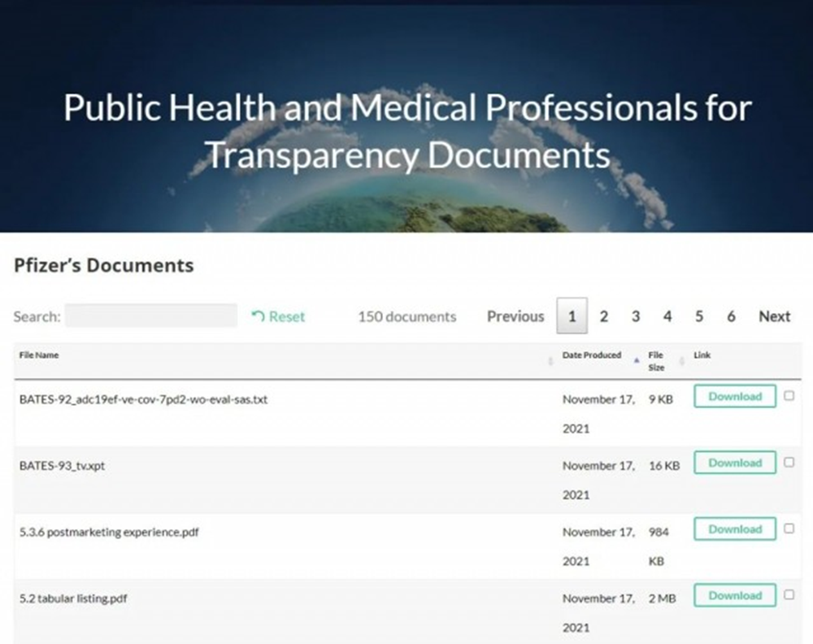Click the 16 KB file size cell

click(664, 466)
